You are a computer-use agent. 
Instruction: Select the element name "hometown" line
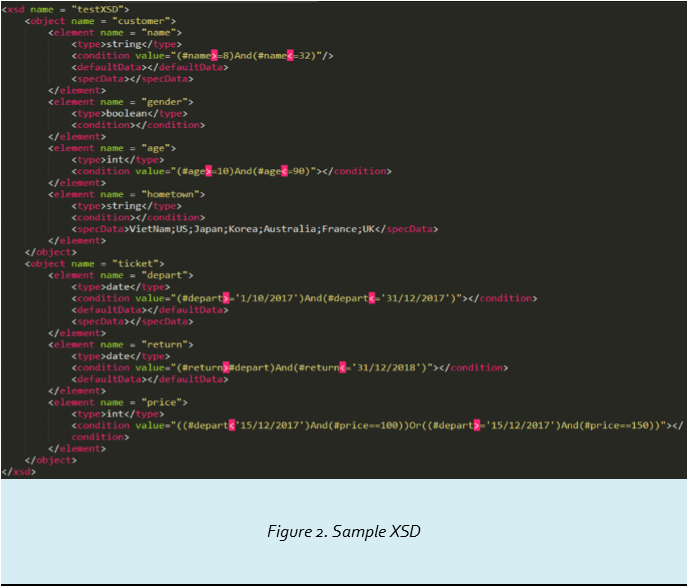point(127,194)
